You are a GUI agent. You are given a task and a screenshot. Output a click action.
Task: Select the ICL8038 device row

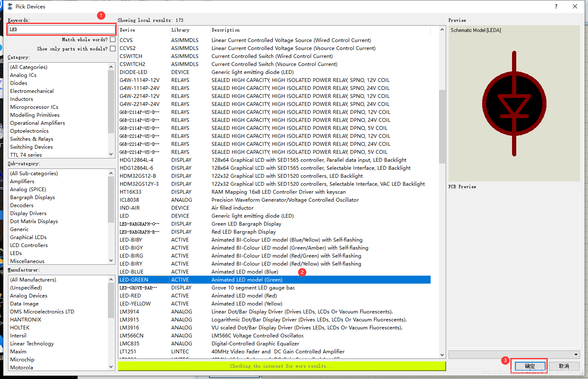(x=274, y=200)
